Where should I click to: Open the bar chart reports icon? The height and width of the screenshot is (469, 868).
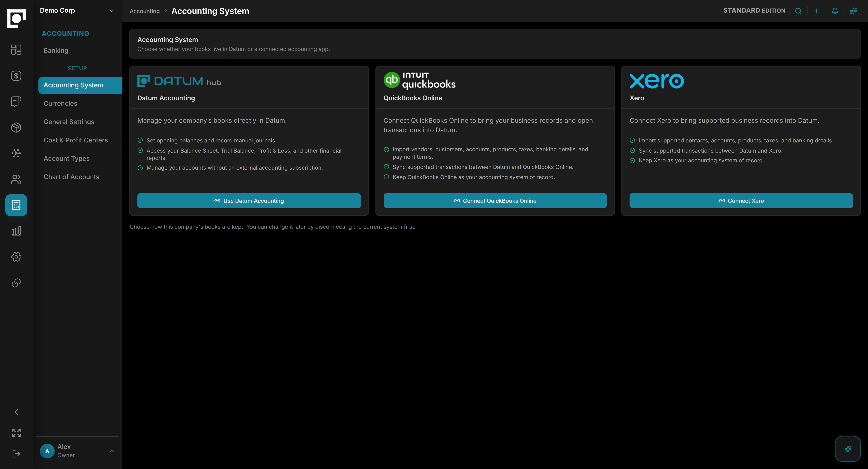(x=16, y=231)
